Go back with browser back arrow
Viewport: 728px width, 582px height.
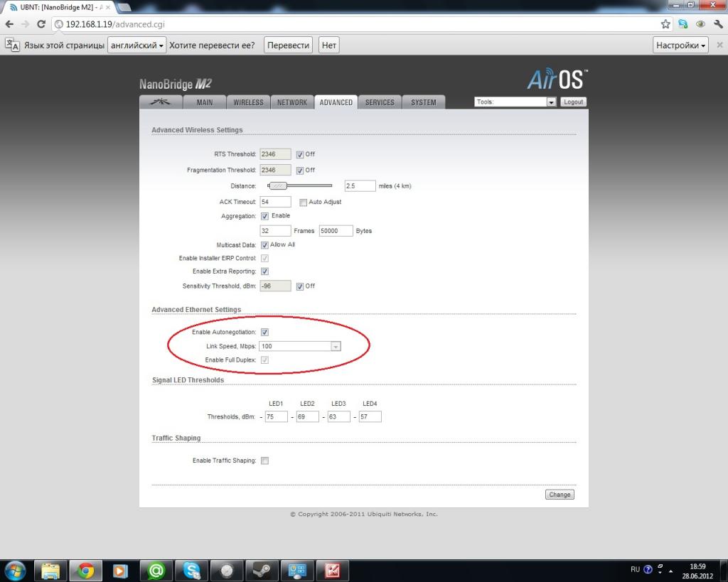(x=10, y=24)
